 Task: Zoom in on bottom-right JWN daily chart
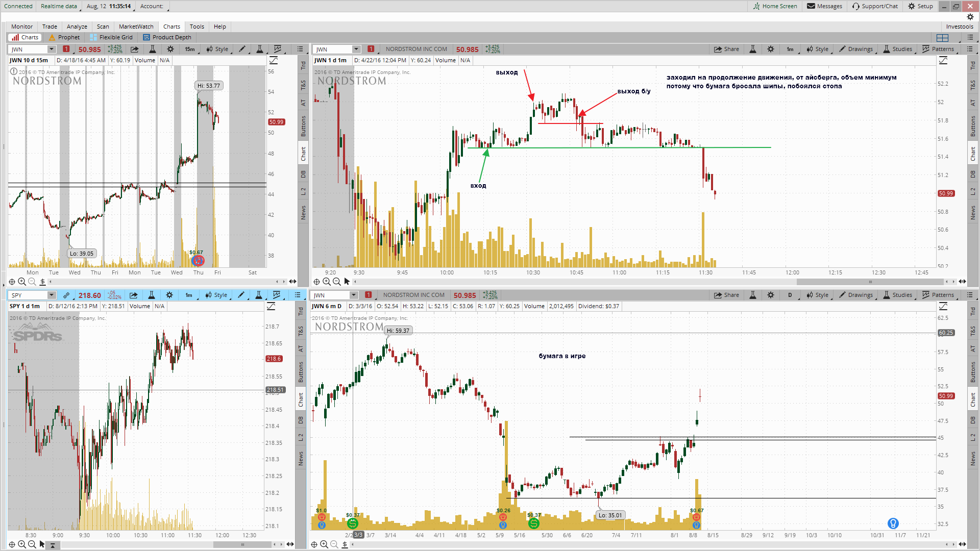pos(324,544)
